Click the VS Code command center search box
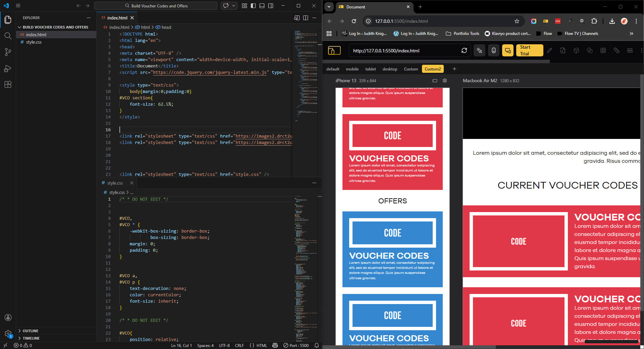The height and width of the screenshot is (349, 644). pyautogui.click(x=156, y=6)
